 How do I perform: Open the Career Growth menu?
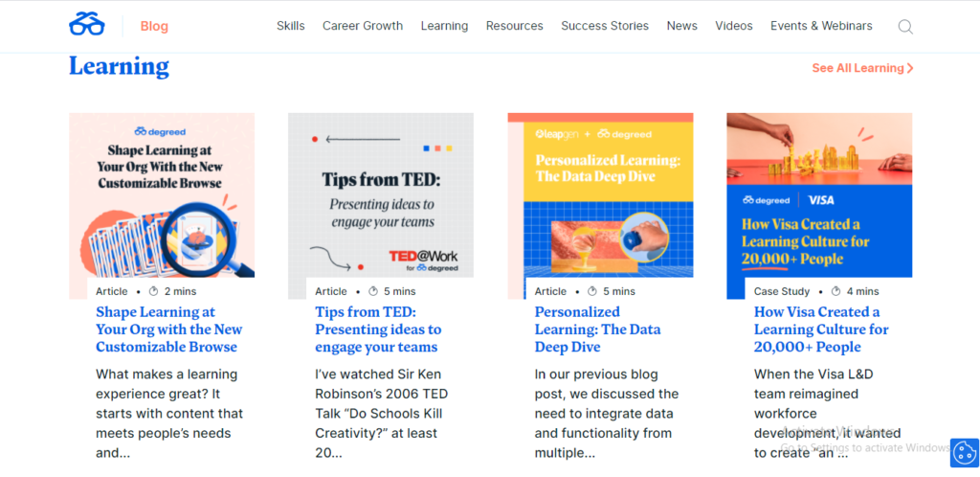363,26
